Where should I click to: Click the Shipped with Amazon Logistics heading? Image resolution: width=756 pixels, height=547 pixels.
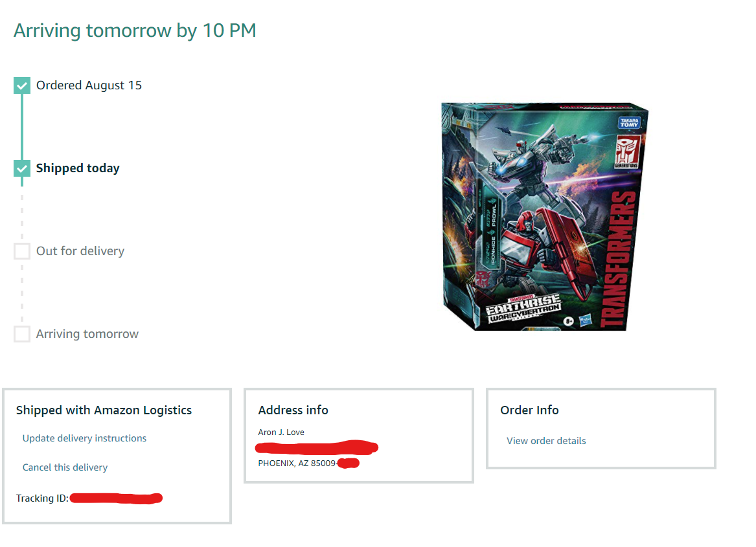coord(104,410)
